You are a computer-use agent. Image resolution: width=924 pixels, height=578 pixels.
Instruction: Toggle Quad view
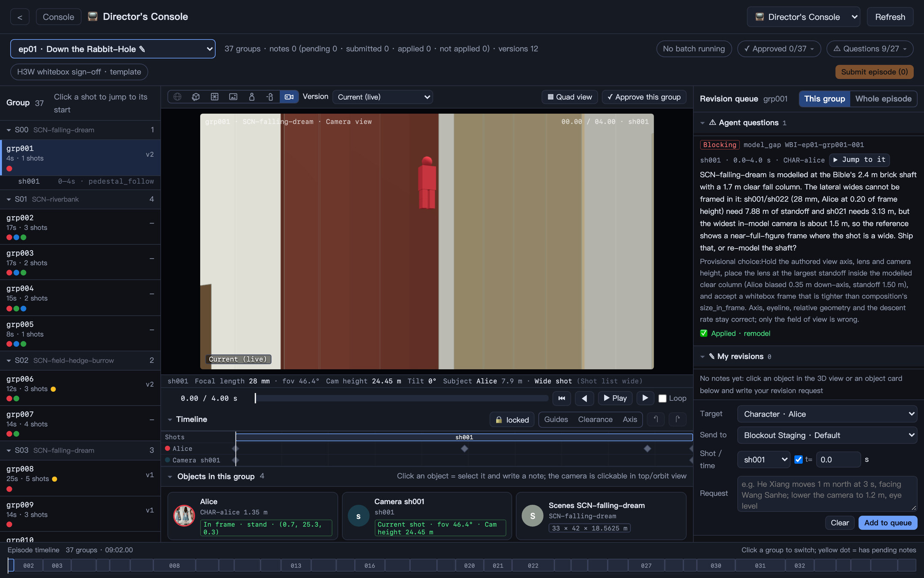coord(570,97)
